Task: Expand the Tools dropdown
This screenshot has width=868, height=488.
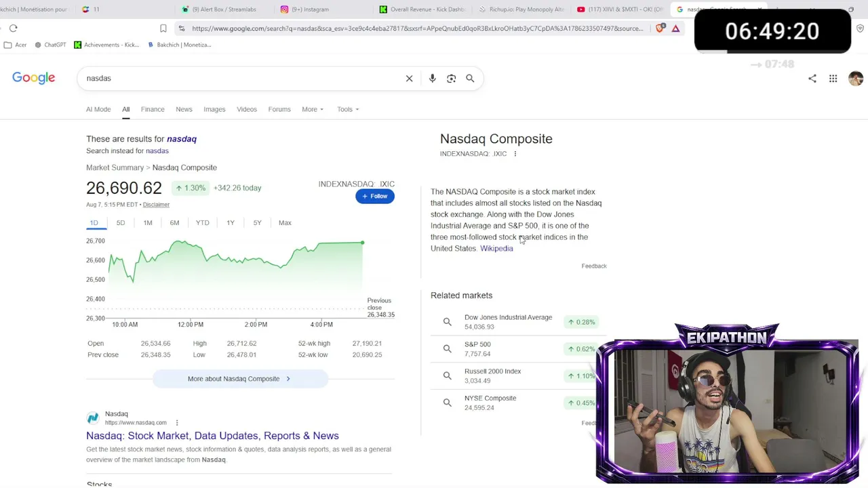Action: tap(348, 109)
